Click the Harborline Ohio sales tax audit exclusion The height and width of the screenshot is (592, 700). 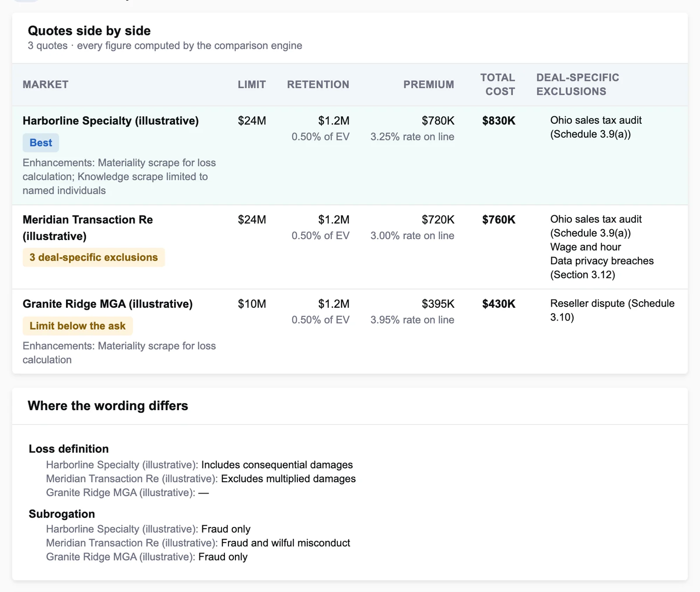(x=596, y=127)
